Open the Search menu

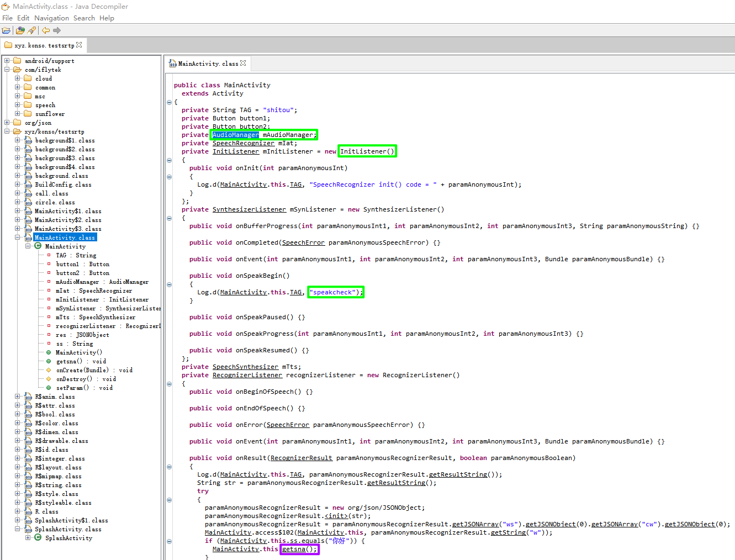(x=84, y=18)
